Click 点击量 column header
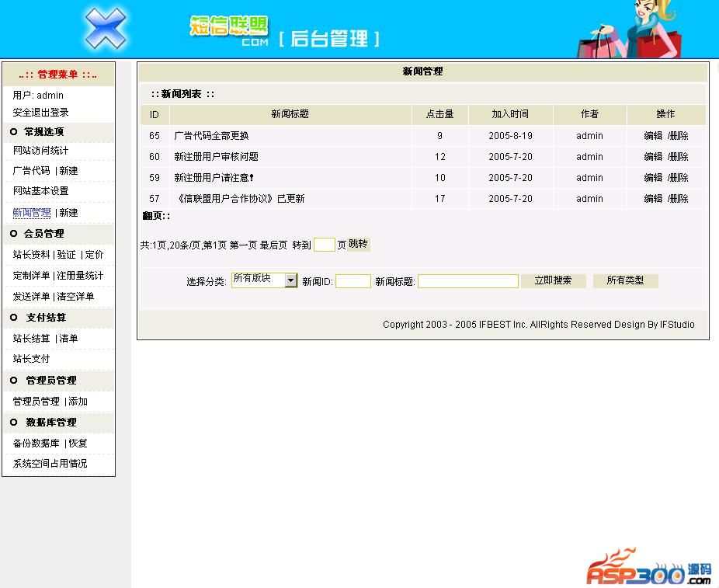 point(439,114)
